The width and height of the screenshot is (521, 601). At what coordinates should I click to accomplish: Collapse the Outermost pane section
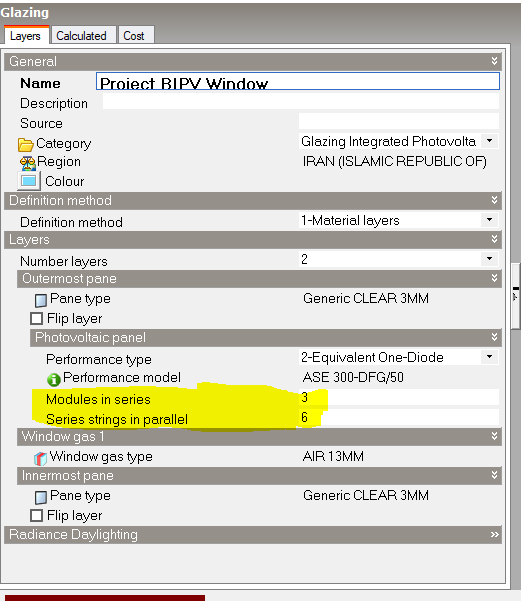coord(494,279)
